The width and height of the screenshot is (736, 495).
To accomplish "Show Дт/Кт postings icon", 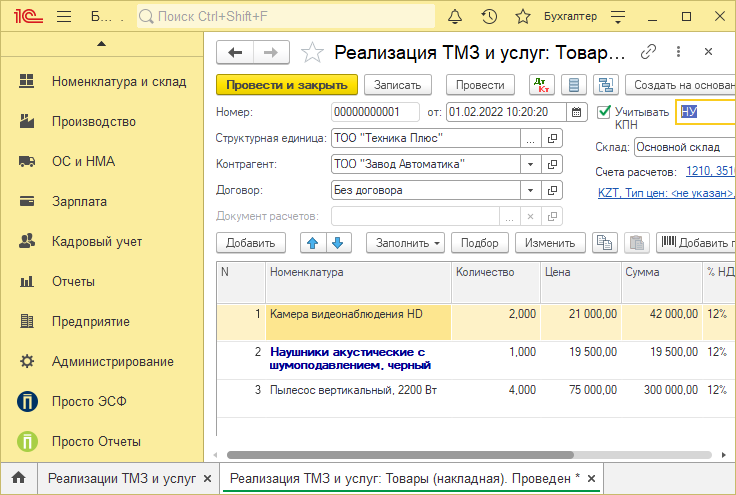I will coord(542,85).
